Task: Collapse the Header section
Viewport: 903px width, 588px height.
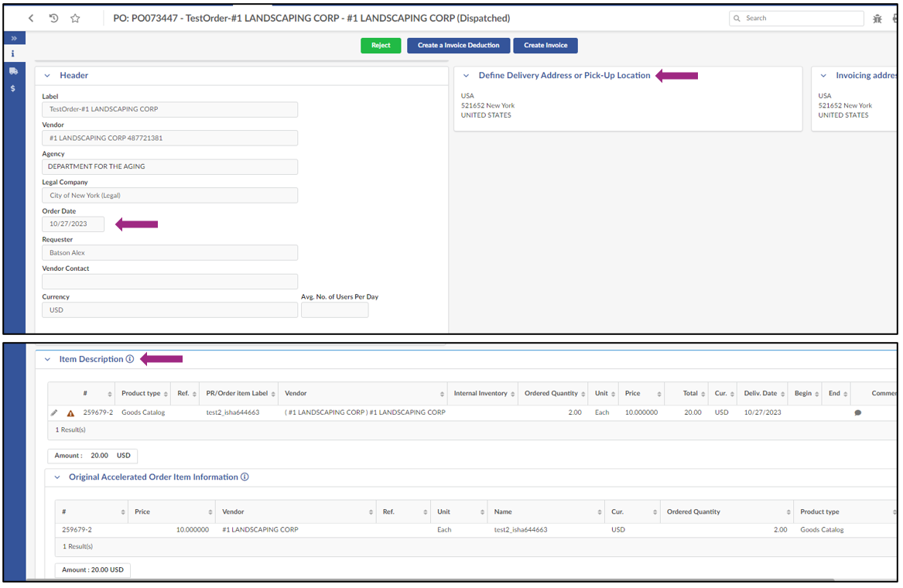Action: 49,75
